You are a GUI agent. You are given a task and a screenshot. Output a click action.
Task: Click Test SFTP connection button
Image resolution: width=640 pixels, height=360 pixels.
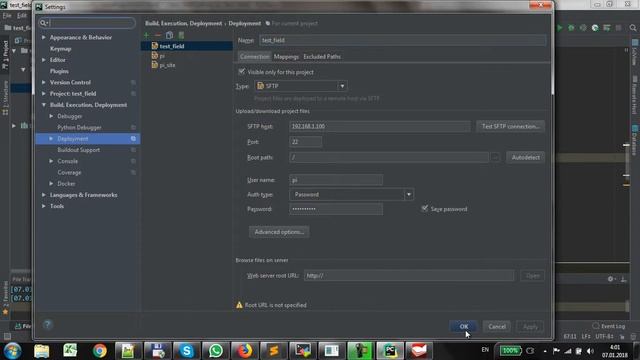tap(510, 126)
